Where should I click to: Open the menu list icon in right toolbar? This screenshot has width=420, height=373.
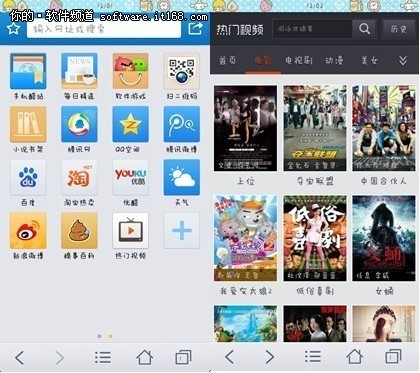coord(313,357)
